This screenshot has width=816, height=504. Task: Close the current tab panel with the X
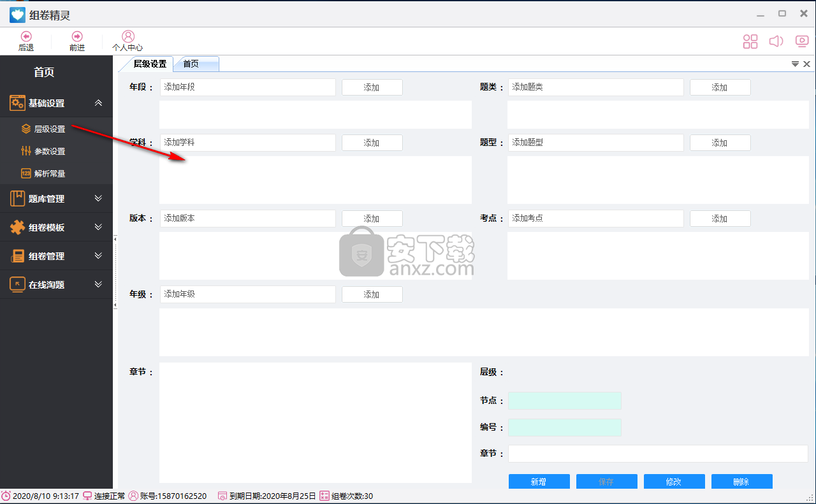pyautogui.click(x=807, y=64)
